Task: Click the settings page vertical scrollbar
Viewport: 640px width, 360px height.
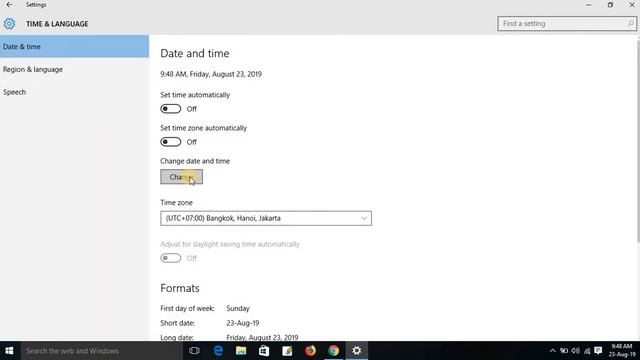Action: (x=638, y=141)
